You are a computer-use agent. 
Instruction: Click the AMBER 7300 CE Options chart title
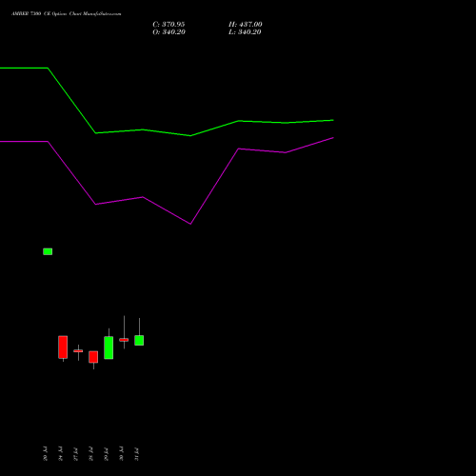point(66,14)
